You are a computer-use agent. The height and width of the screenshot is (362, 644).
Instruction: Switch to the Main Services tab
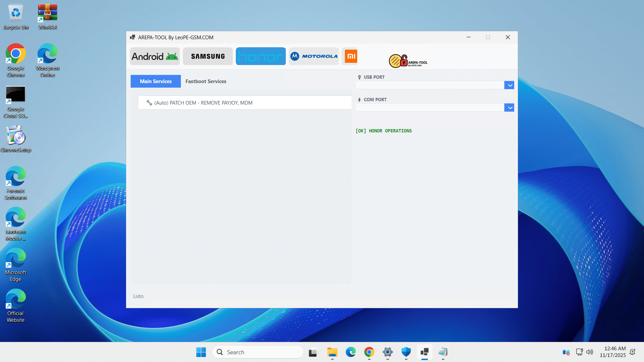[x=156, y=81]
